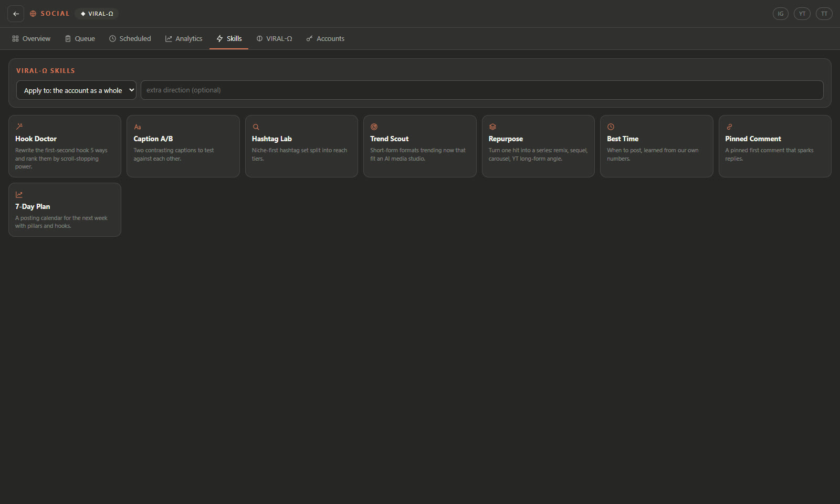The width and height of the screenshot is (840, 504).
Task: Go to the Analytics tab
Action: (184, 39)
